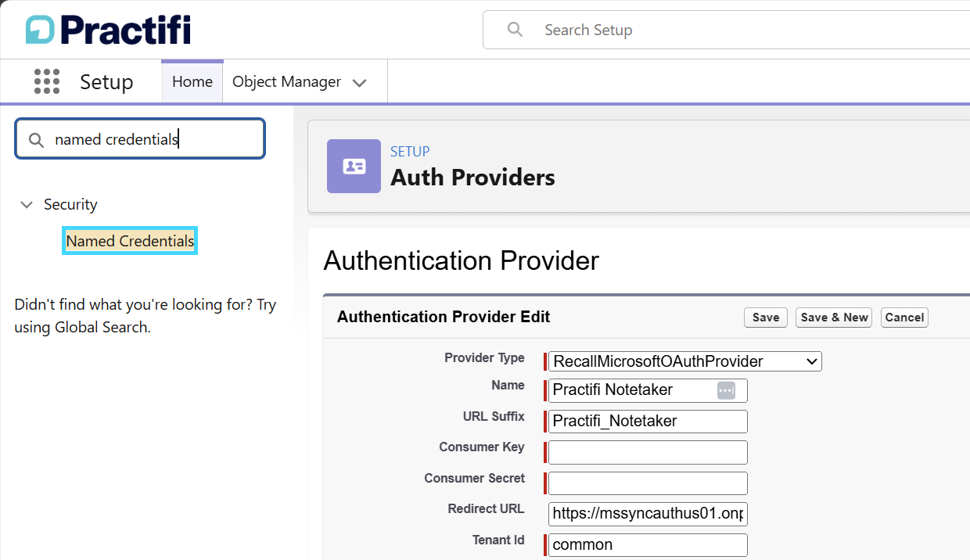Click the Consumer Key field
The width and height of the screenshot is (970, 560).
[648, 452]
